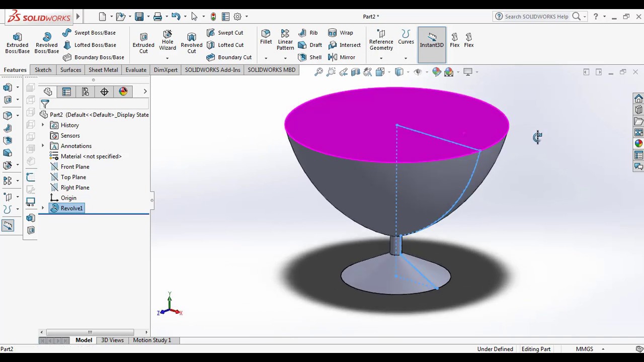Add a Rib feature
The image size is (644, 362).
point(308,33)
